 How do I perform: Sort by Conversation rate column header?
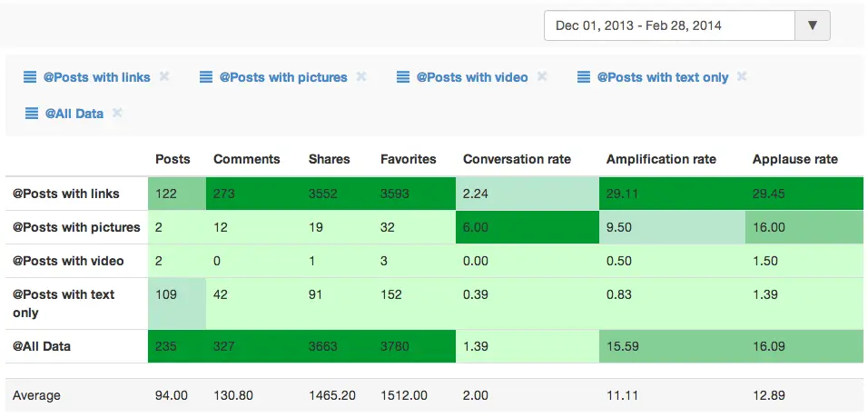517,159
